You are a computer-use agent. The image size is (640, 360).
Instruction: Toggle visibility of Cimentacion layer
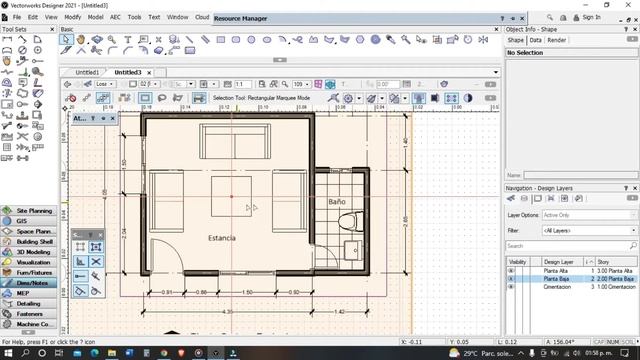(x=511, y=287)
